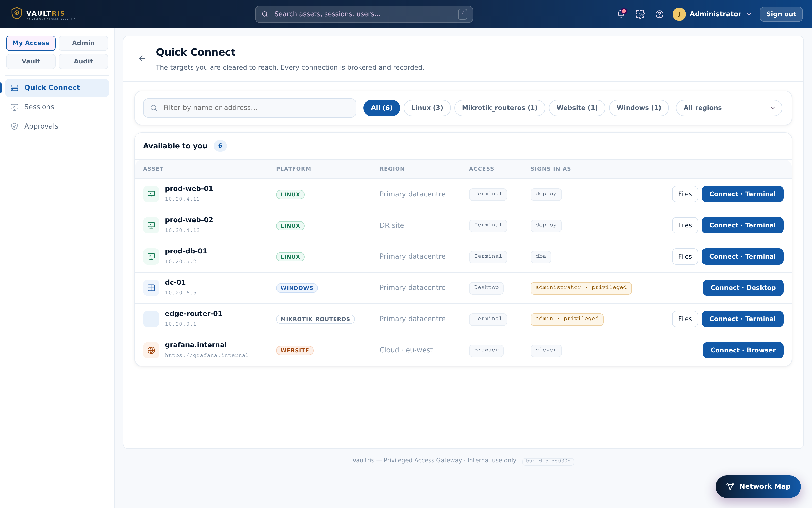
Task: Click the viewer sign-in badge
Action: coord(546,351)
